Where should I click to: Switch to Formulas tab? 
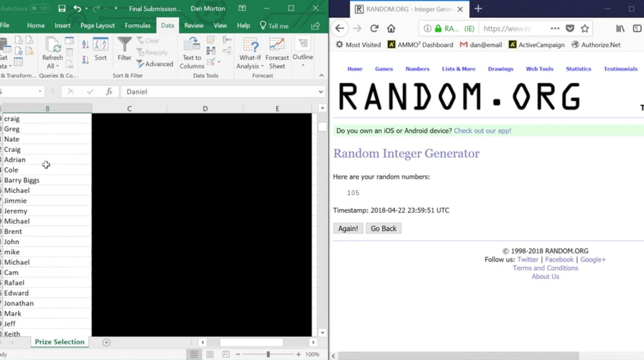137,25
